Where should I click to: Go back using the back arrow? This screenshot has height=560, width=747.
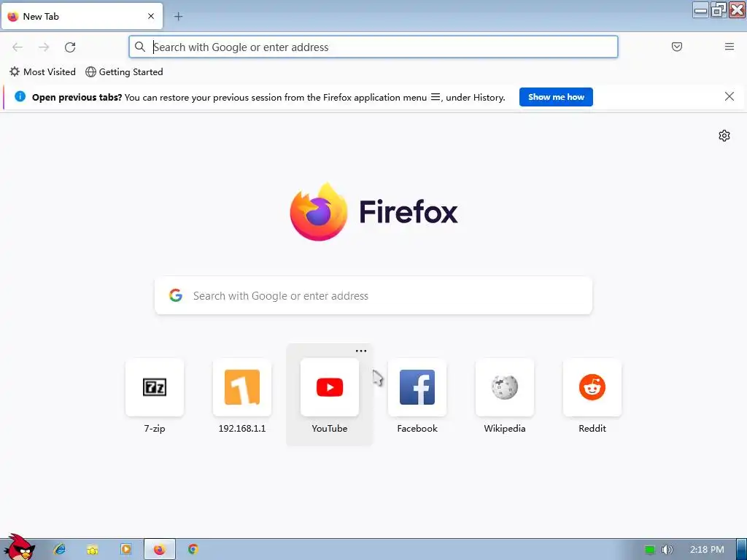coord(18,47)
